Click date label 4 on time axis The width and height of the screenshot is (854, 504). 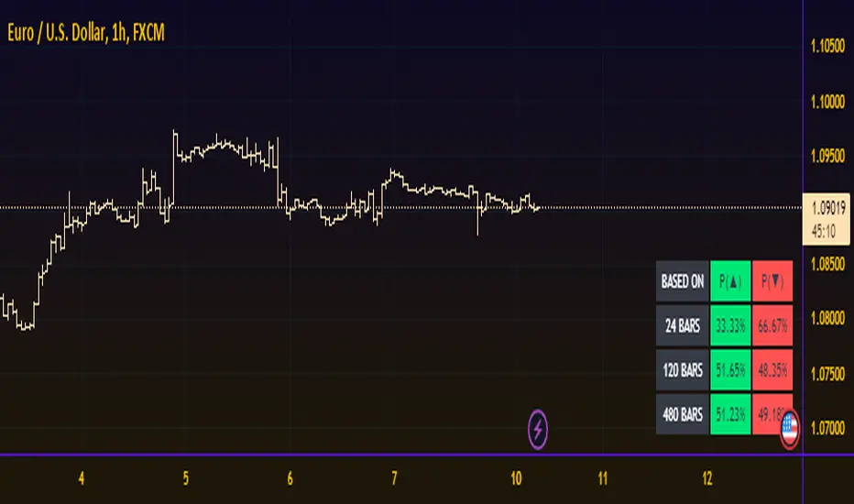(82, 478)
